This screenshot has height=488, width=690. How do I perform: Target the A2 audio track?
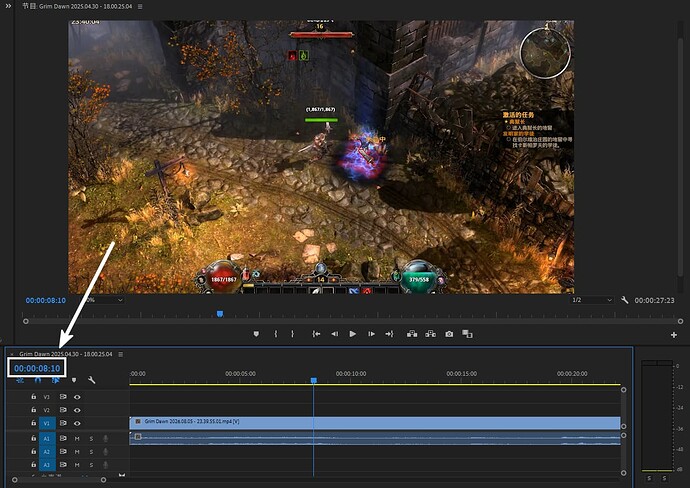click(x=47, y=452)
